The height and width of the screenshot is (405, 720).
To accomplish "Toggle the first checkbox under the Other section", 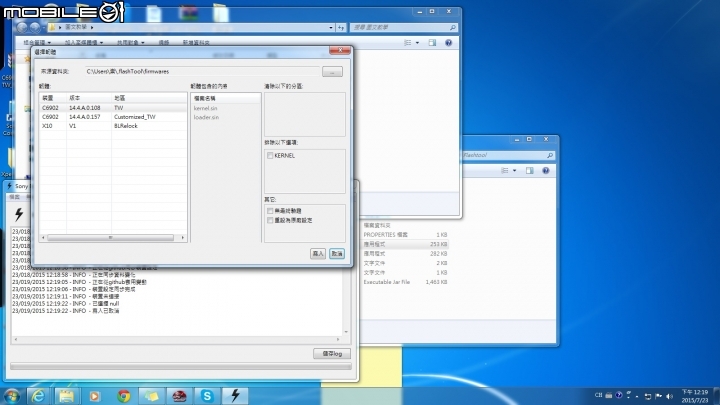I will coord(270,211).
